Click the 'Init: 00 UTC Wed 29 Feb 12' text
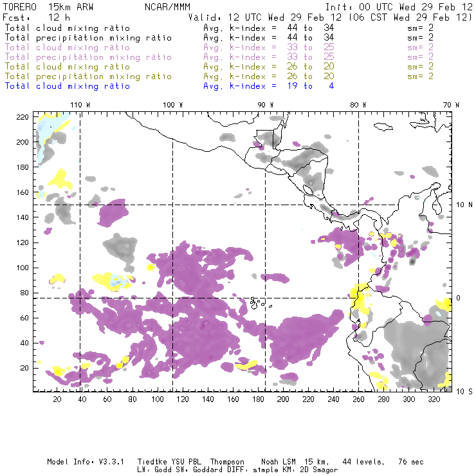This screenshot has width=476, height=476. pyautogui.click(x=399, y=7)
